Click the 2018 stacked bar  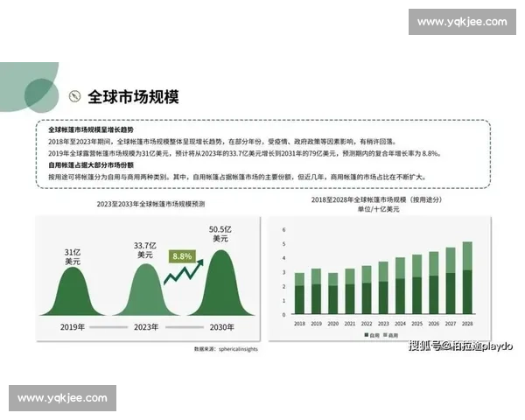coord(299,293)
